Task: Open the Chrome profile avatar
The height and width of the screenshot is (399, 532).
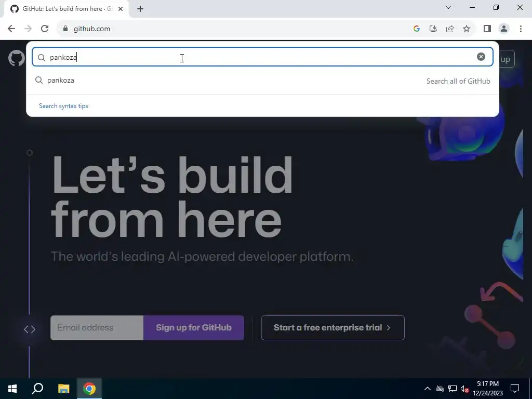Action: [x=504, y=29]
